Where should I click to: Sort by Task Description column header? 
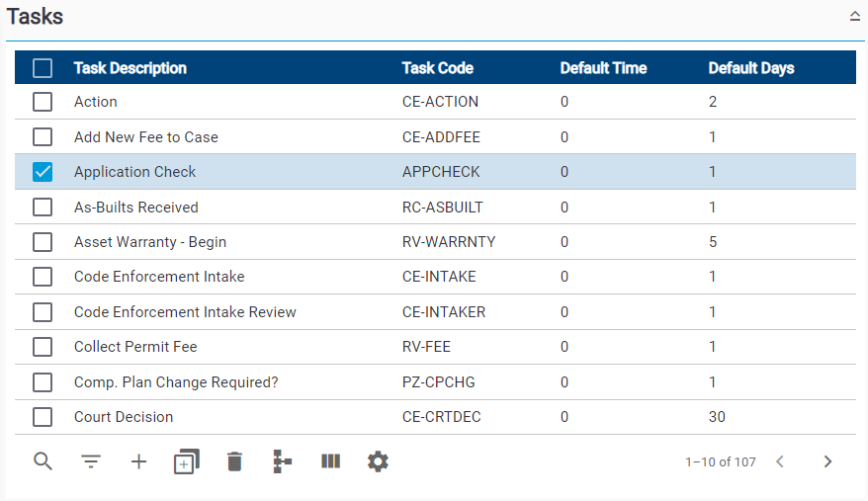(x=130, y=68)
